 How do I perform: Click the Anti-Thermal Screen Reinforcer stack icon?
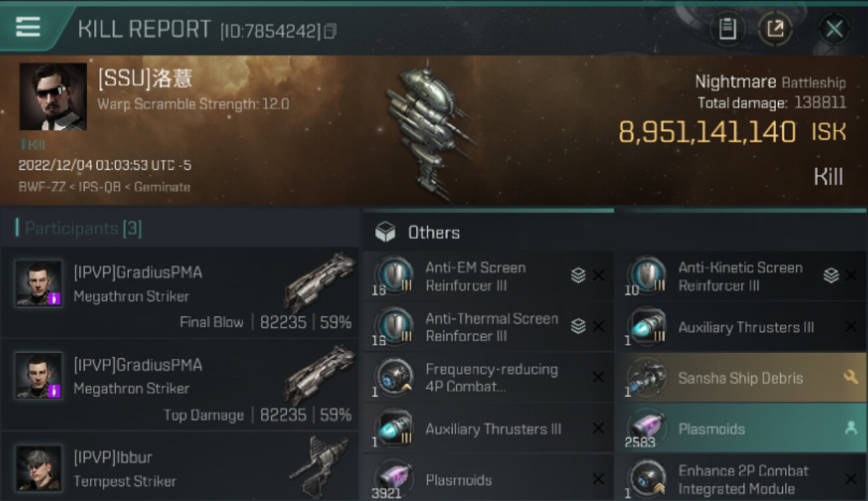(578, 326)
